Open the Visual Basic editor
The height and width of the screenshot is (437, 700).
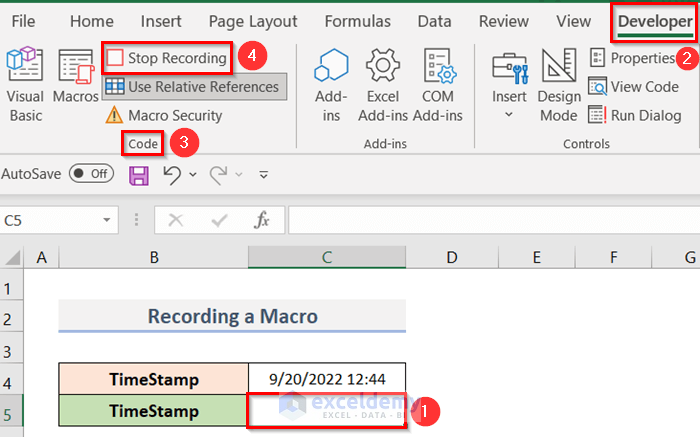pos(25,84)
